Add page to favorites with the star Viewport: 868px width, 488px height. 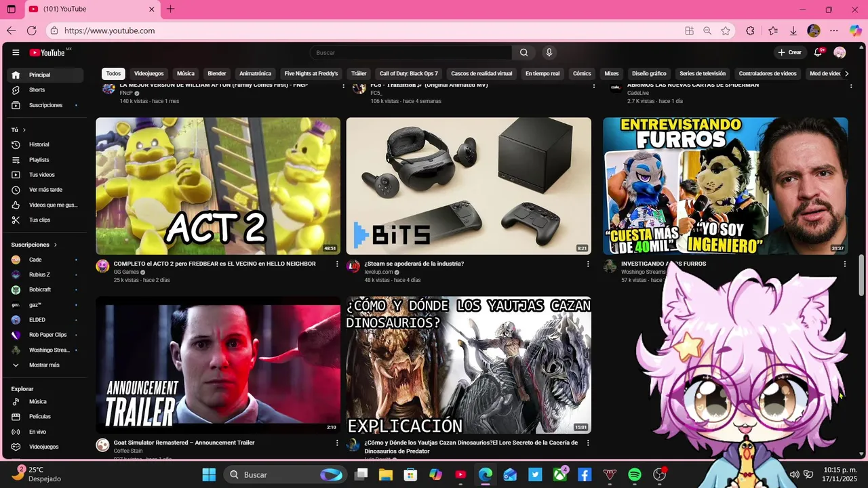coord(726,30)
